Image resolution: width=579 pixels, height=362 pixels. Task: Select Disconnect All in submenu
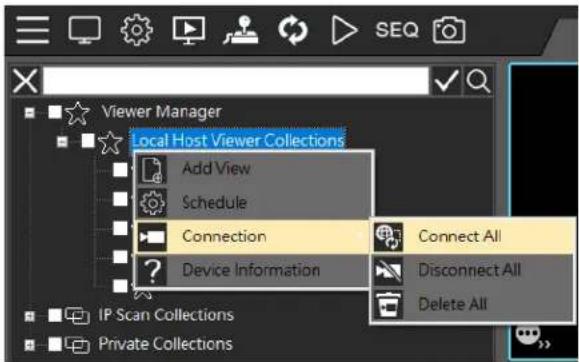click(473, 270)
